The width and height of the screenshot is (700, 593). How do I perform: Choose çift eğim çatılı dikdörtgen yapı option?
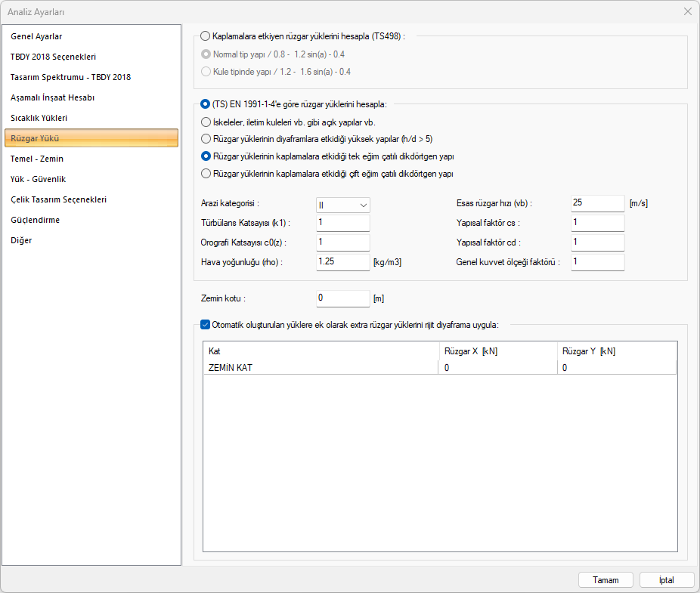[206, 174]
